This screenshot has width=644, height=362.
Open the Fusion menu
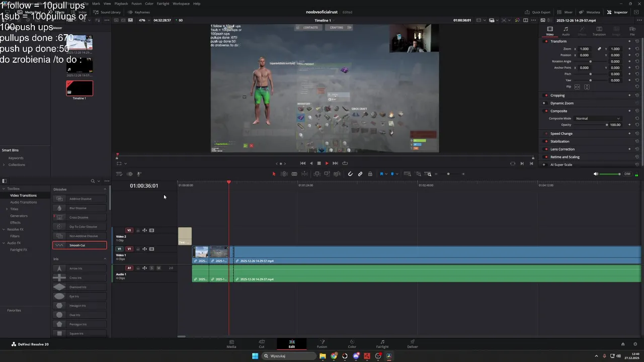[136, 4]
